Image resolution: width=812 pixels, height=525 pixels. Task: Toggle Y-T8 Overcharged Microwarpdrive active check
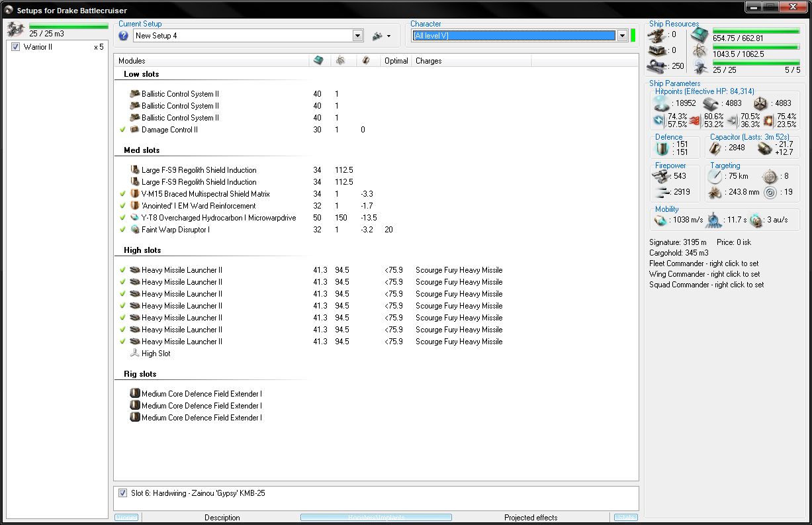(122, 218)
